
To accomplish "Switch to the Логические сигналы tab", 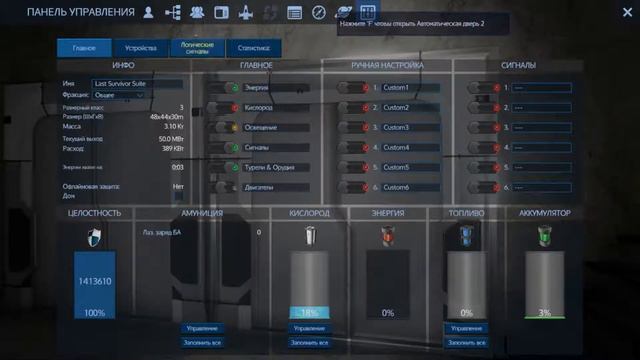I will coord(197,48).
